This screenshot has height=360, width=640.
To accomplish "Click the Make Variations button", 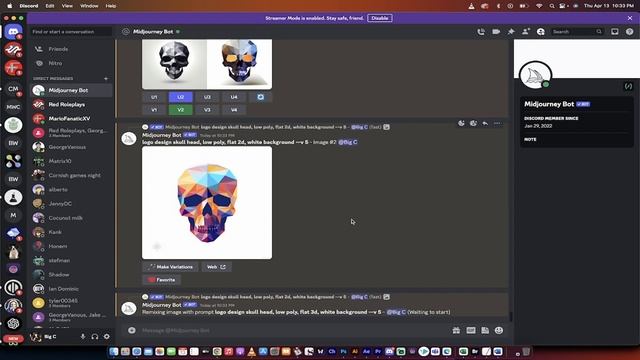I will click(x=170, y=267).
